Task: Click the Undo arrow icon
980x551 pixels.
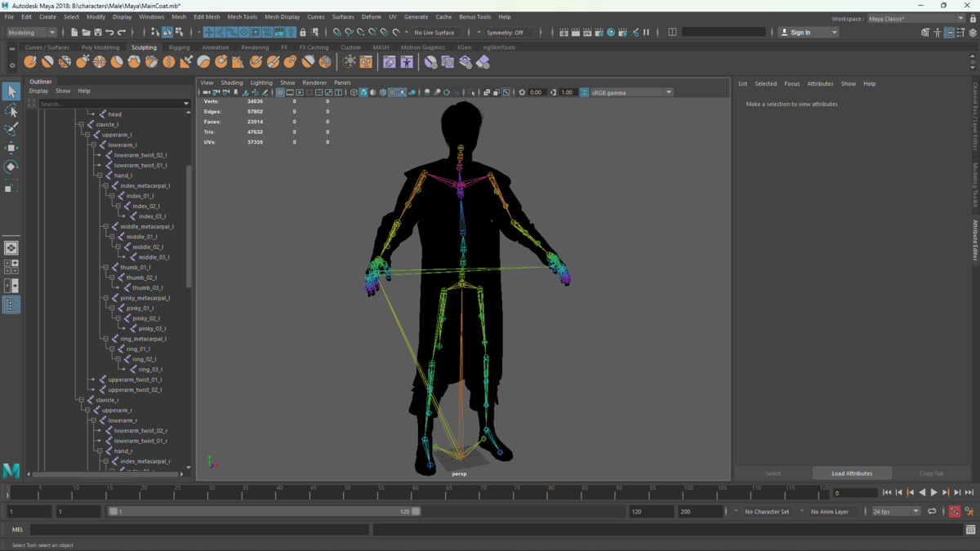Action: point(110,33)
